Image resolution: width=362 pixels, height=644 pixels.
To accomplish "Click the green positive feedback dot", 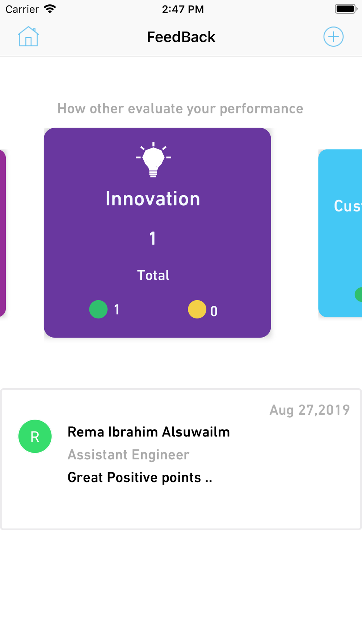I will pyautogui.click(x=98, y=310).
